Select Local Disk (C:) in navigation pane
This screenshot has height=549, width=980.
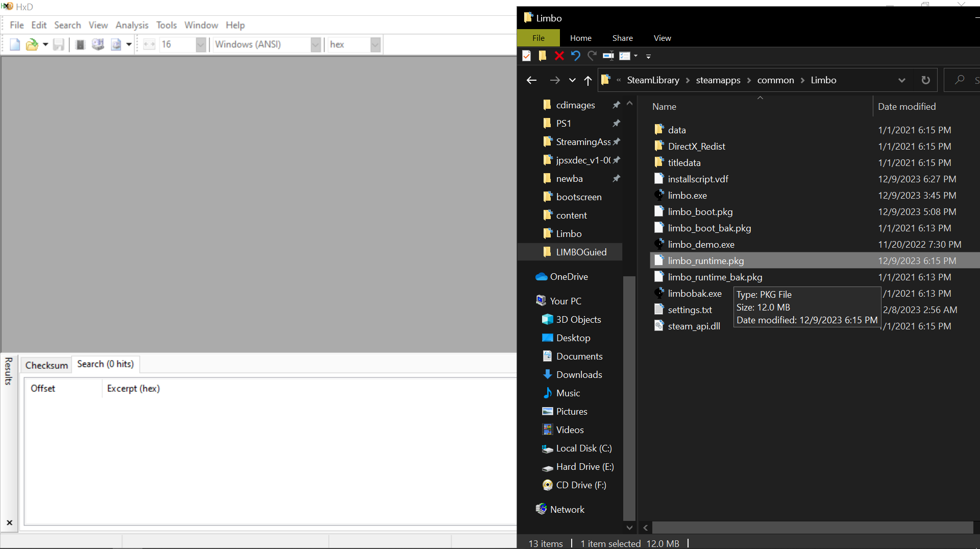pyautogui.click(x=583, y=448)
